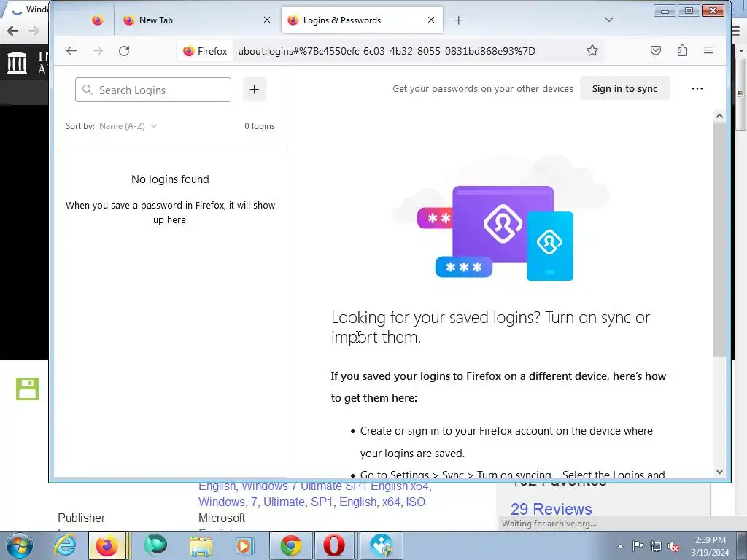Click the 0 logins count label

(260, 126)
